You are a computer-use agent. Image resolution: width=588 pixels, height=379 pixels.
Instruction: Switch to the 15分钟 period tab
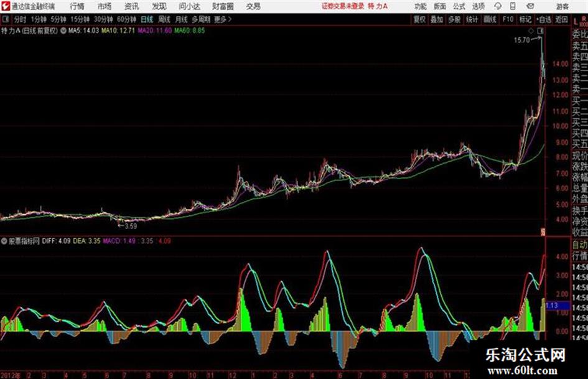point(80,19)
